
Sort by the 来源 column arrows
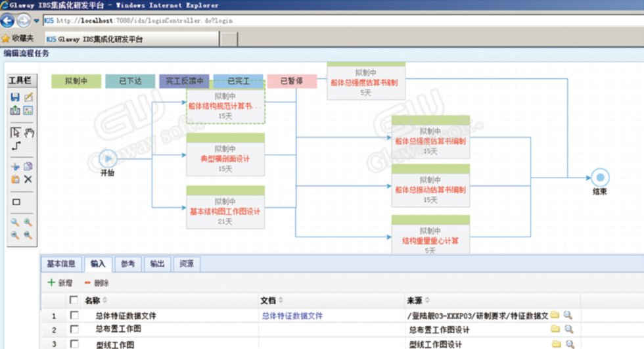pos(427,300)
